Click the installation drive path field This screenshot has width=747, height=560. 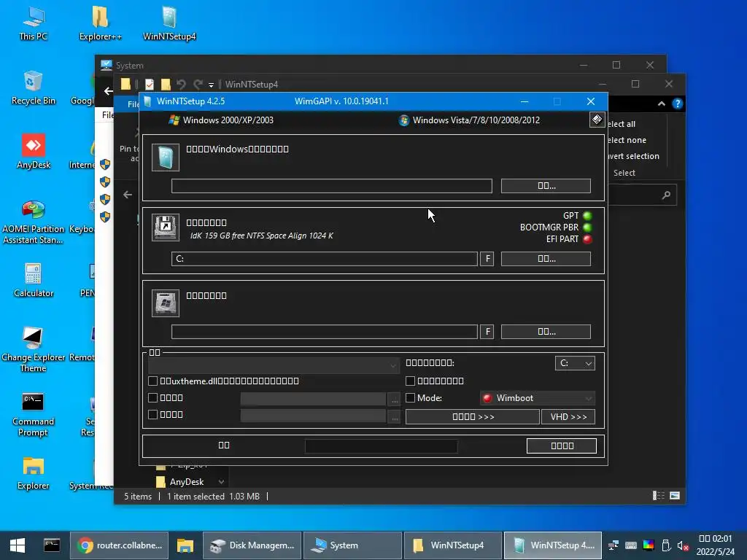click(x=325, y=332)
